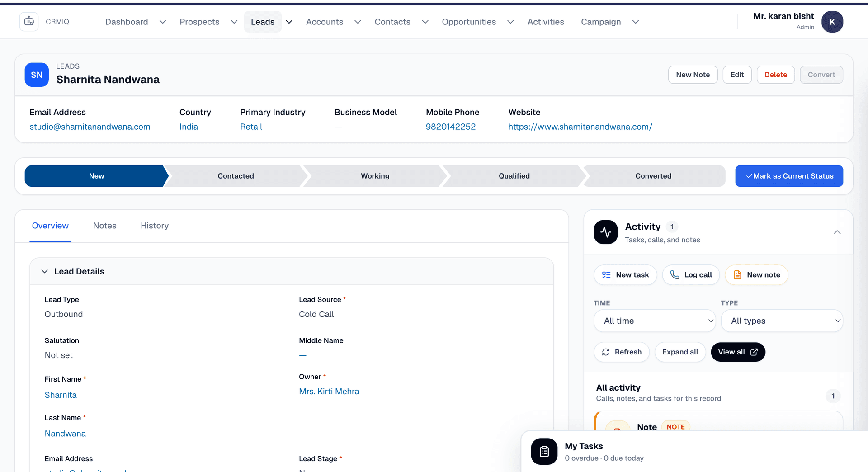The height and width of the screenshot is (472, 868).
Task: Click the View all button
Action: pyautogui.click(x=738, y=352)
